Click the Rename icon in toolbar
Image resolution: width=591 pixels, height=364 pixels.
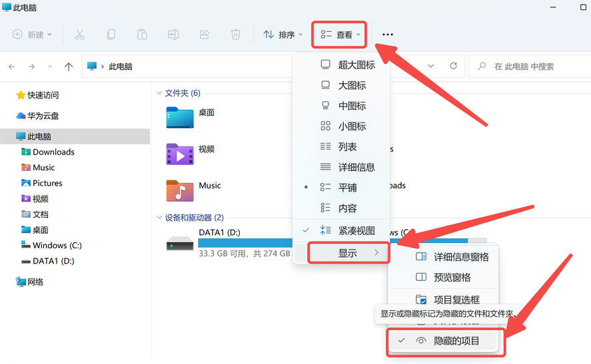pos(173,34)
